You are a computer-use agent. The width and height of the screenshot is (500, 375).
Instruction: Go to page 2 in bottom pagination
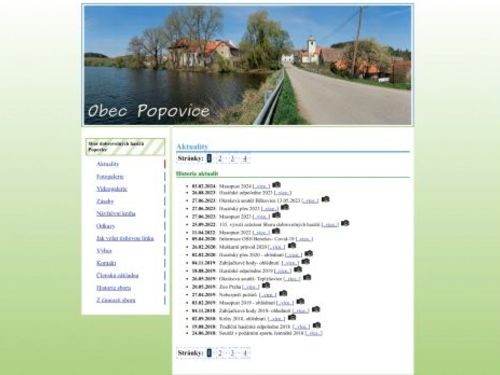pos(220,353)
